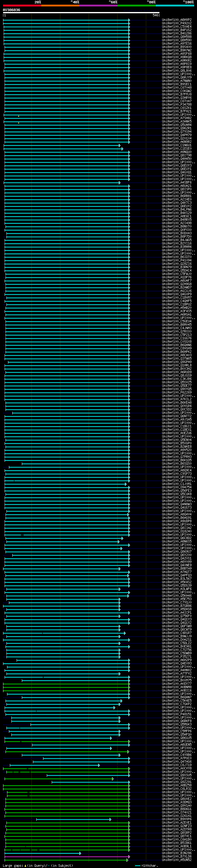Select hit label UniRef100_Q5UAM4
197x868 pixels.
coord(177,125)
